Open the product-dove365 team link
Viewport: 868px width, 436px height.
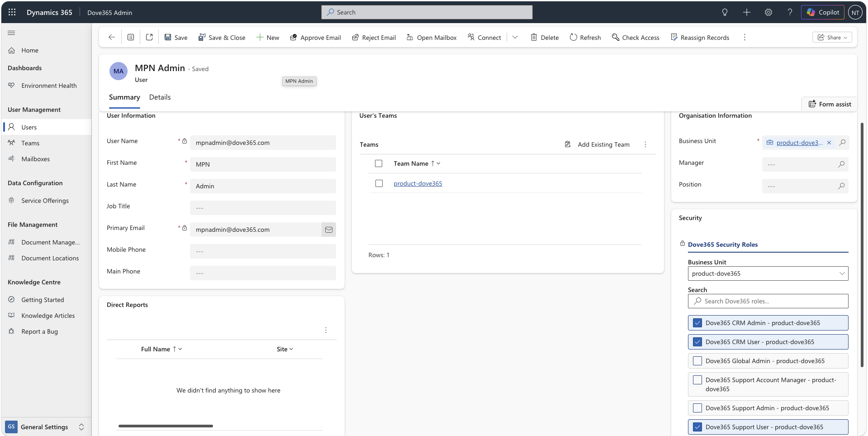pyautogui.click(x=418, y=183)
